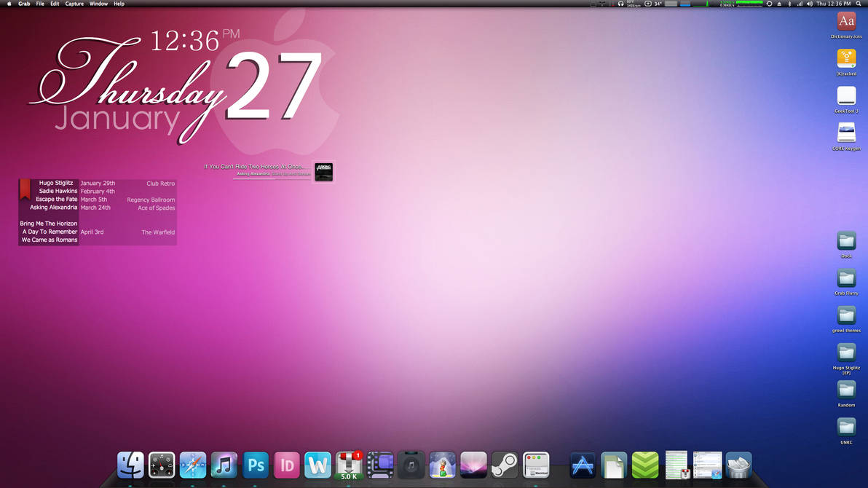
Task: Click the 34° temperature readout
Action: pyautogui.click(x=658, y=4)
